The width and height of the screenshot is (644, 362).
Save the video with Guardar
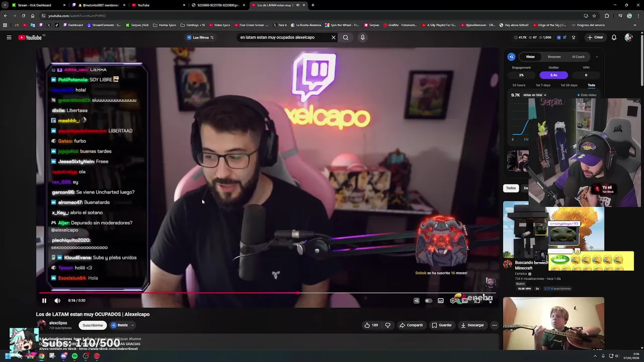pos(442,325)
